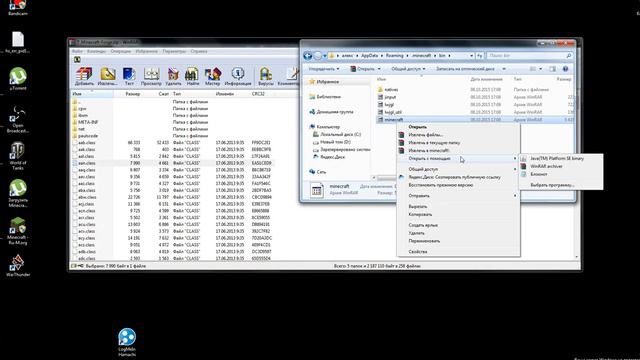
Task: Open WinRAR Справка menu
Action: tap(199, 51)
